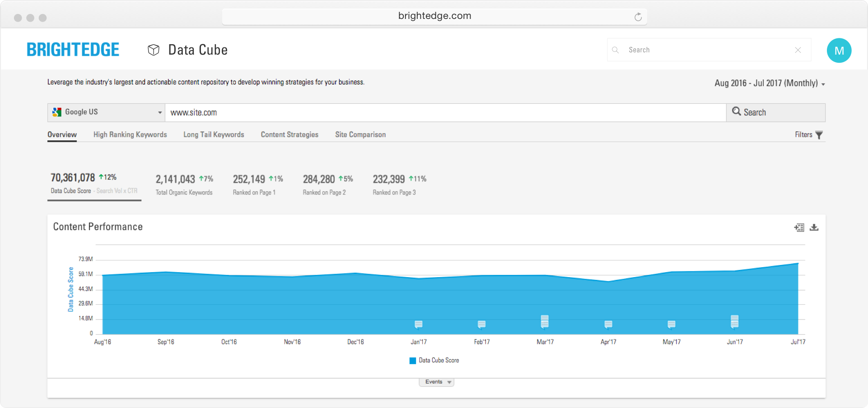Click the Data Cube box icon
This screenshot has width=868, height=408.
[154, 50]
